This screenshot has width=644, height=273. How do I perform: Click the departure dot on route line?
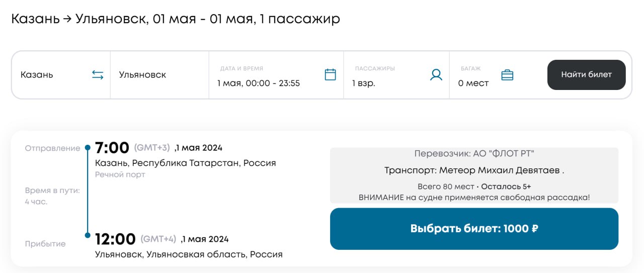point(88,148)
